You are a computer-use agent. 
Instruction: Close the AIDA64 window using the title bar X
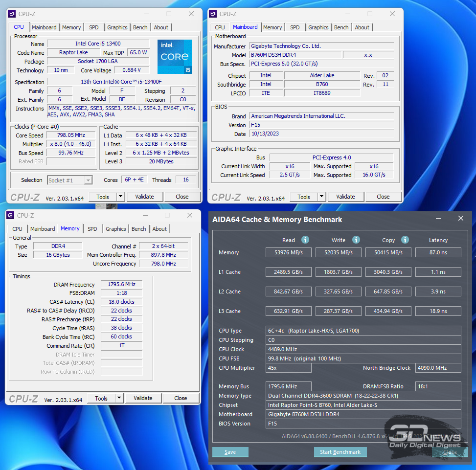[461, 219]
